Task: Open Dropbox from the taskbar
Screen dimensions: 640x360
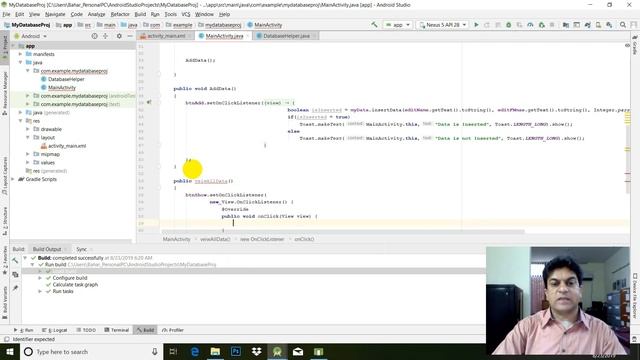Action: tap(256, 351)
